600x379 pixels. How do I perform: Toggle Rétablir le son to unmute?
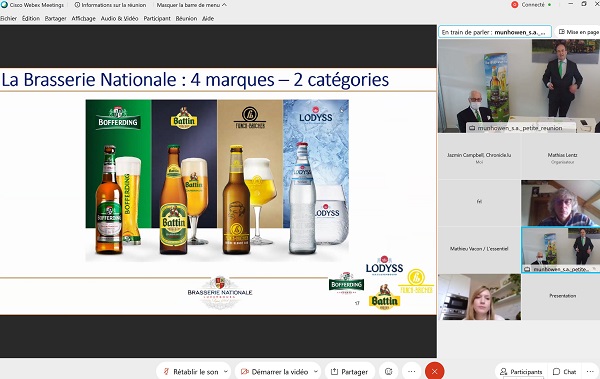(x=191, y=371)
